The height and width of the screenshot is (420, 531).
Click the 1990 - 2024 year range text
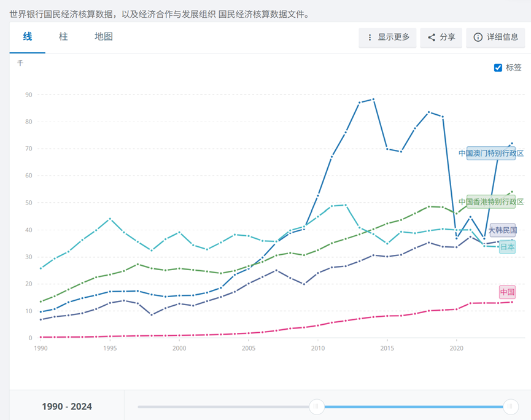point(67,406)
